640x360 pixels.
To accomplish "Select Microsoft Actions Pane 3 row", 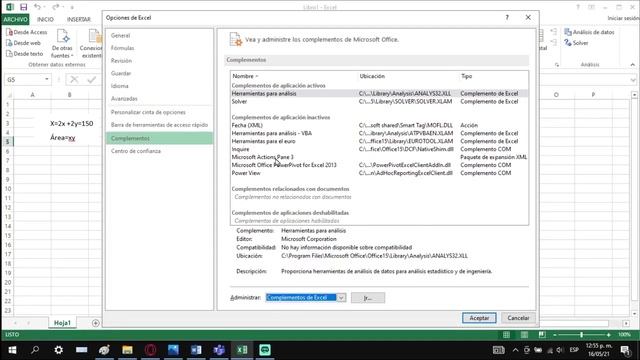I will click(x=379, y=157).
